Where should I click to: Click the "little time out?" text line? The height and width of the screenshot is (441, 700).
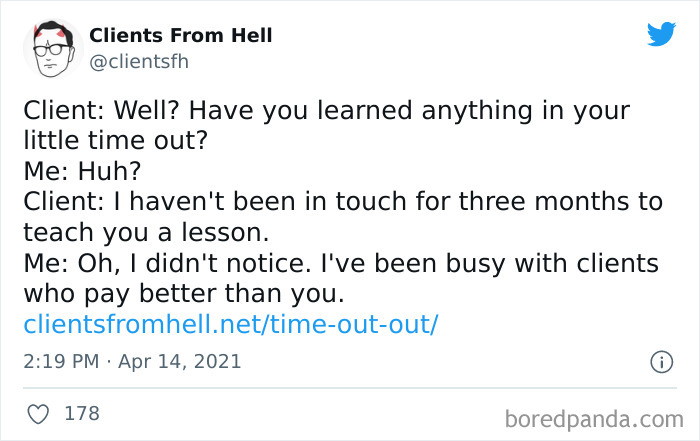pos(115,141)
